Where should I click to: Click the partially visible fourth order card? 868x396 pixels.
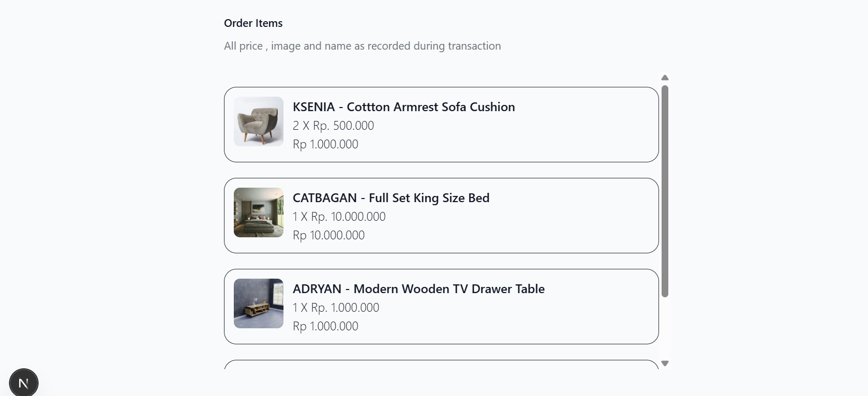(441, 364)
